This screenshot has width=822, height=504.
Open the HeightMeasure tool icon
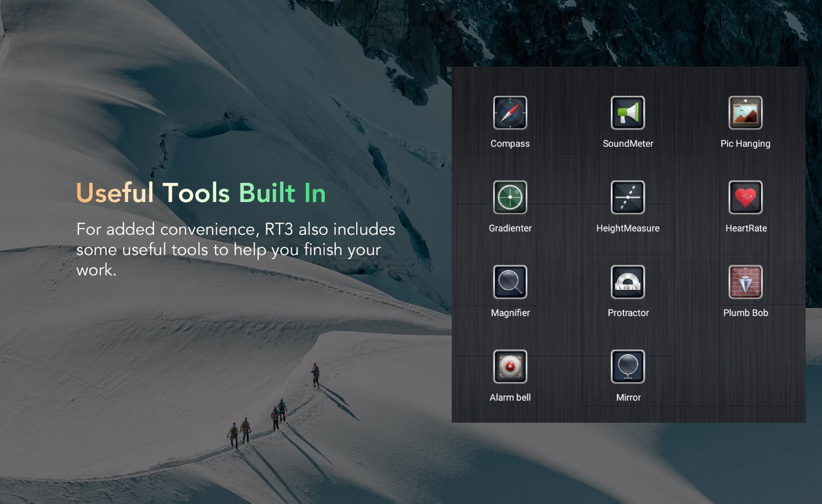(x=627, y=197)
